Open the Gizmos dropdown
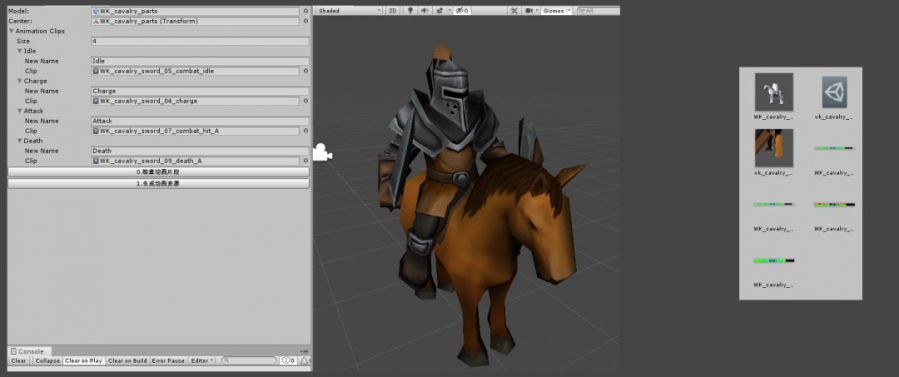The height and width of the screenshot is (377, 899). tap(556, 10)
